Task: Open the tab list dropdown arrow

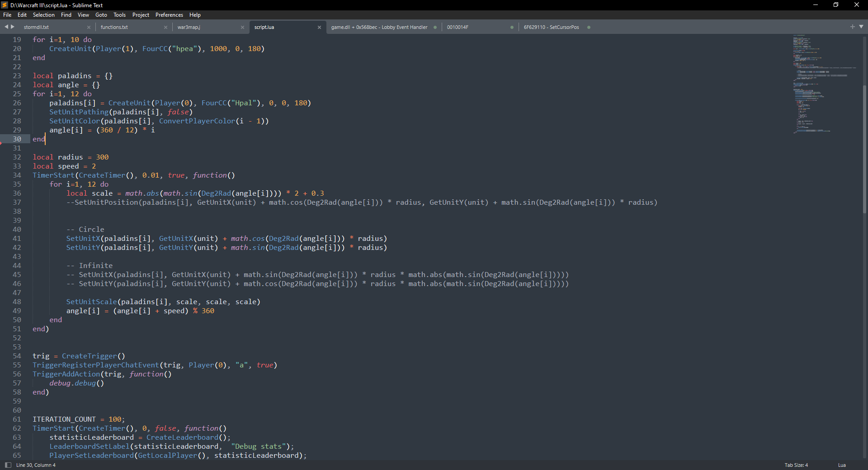Action: 861,27
